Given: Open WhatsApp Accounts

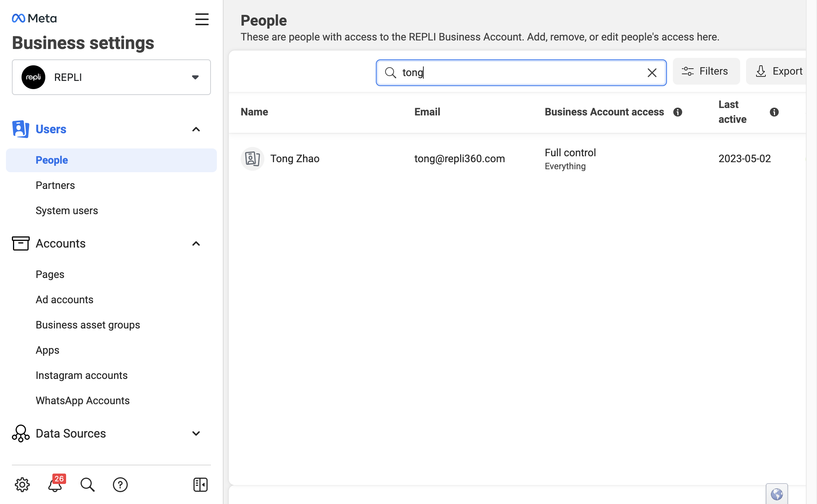Looking at the screenshot, I should [83, 400].
